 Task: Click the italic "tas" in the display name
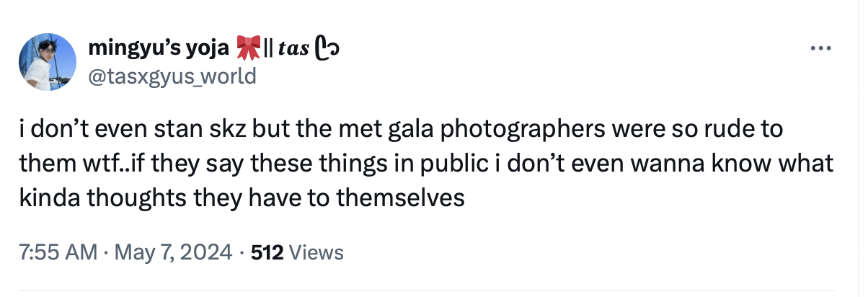coord(293,50)
